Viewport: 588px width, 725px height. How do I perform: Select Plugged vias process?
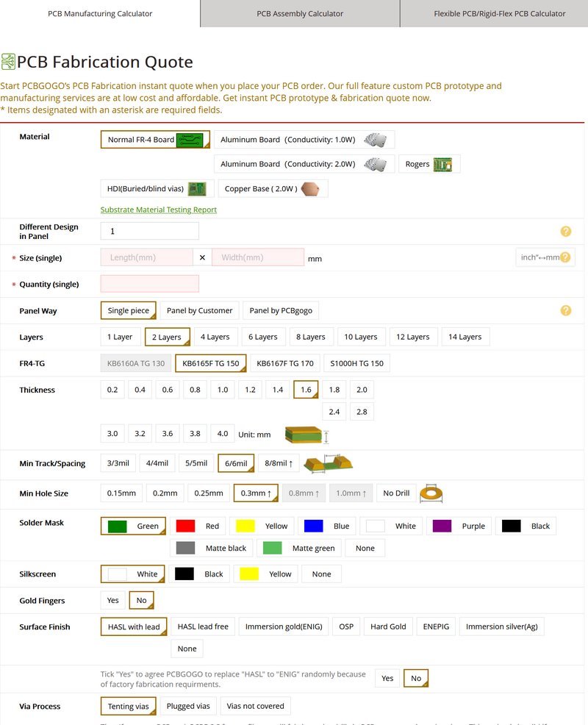(x=188, y=707)
